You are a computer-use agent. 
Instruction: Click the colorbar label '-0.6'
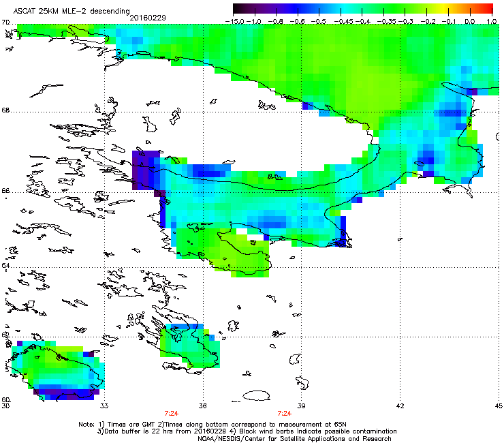pyautogui.click(x=297, y=22)
